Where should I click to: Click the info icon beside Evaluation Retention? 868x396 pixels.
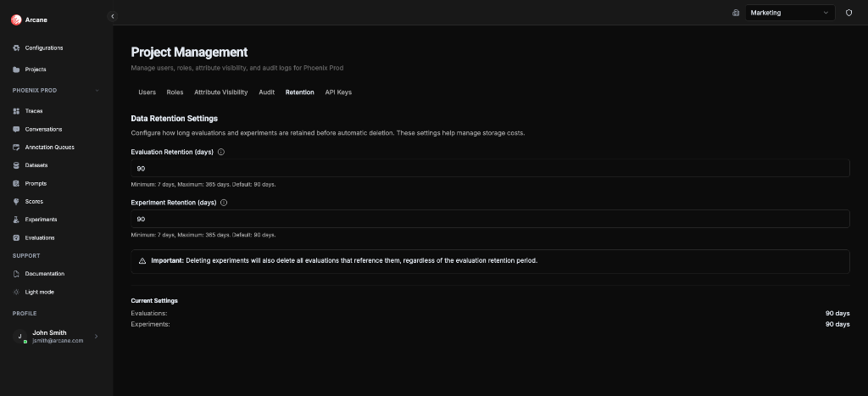coord(221,152)
